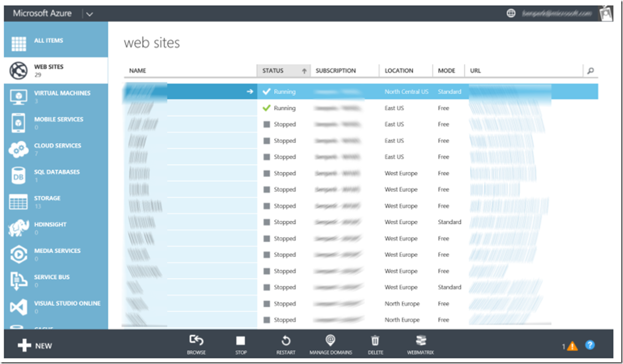Open selected site via arrow icon
This screenshot has width=623, height=364.
pyautogui.click(x=249, y=92)
